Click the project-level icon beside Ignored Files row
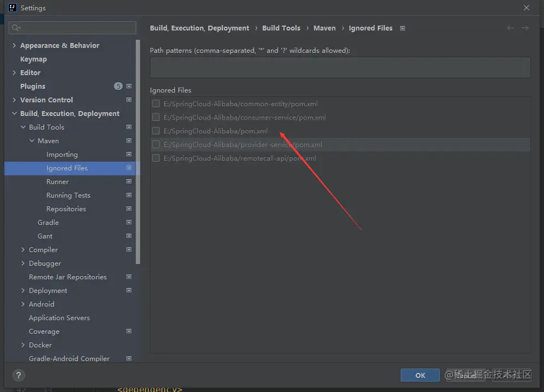The width and height of the screenshot is (544, 392). click(x=129, y=168)
